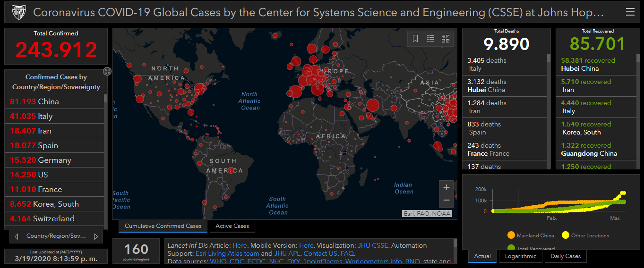The height and width of the screenshot is (268, 644).
Task: Click the Mainland China orange legend marker
Action: 511,235
